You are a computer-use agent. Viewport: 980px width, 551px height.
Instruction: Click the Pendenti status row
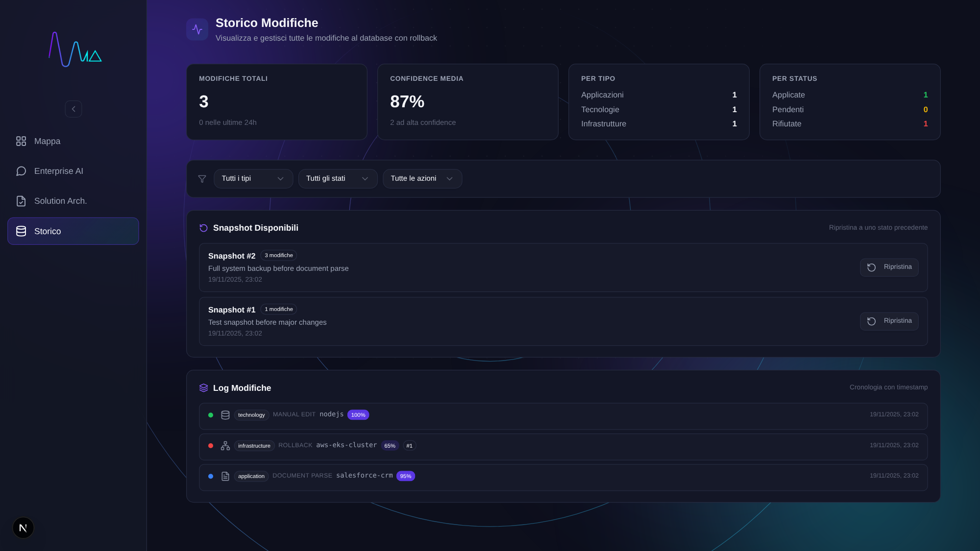click(850, 110)
